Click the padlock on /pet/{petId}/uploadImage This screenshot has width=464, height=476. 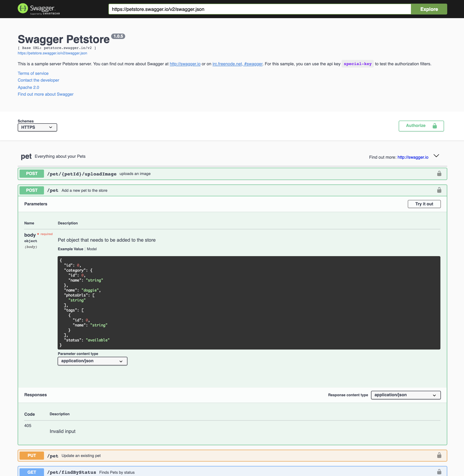(x=439, y=173)
